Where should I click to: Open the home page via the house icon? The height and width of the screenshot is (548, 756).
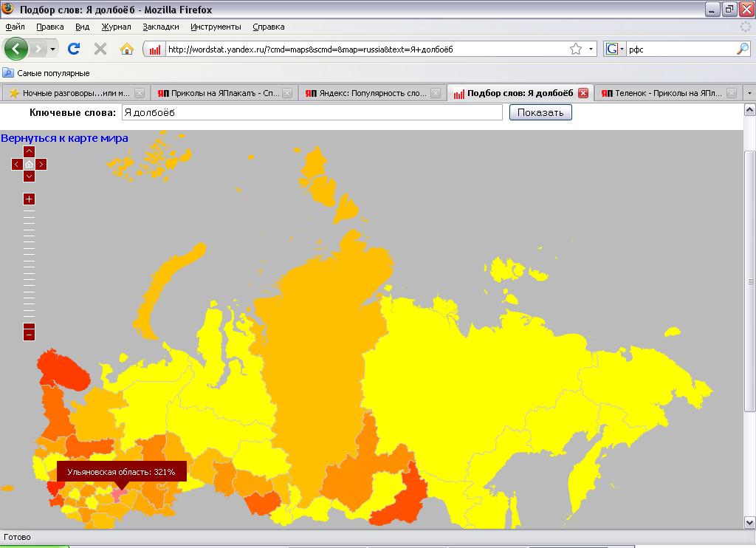(127, 49)
